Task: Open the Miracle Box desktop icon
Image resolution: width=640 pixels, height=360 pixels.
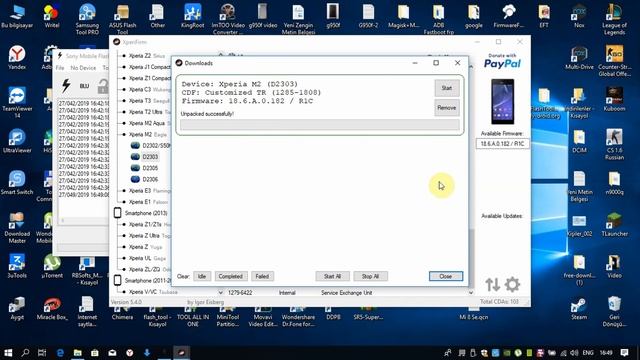Action: pos(52,309)
